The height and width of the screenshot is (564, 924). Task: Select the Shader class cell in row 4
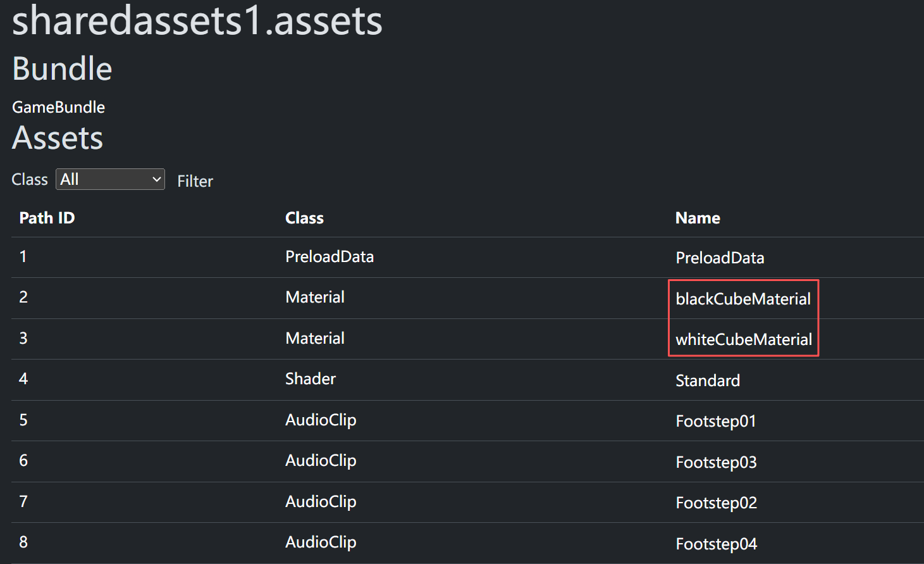[311, 379]
